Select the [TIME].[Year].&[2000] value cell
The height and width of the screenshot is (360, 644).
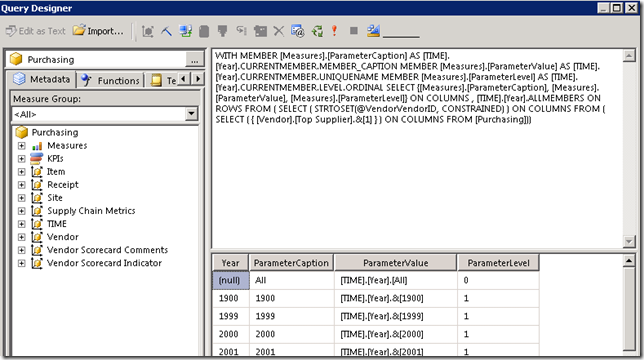[x=396, y=335]
